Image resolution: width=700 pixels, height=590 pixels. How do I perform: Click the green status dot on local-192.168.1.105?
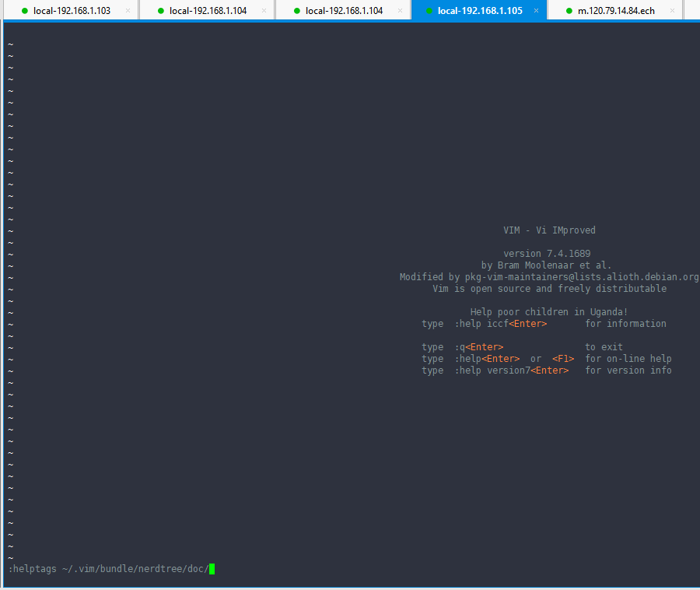pyautogui.click(x=429, y=11)
